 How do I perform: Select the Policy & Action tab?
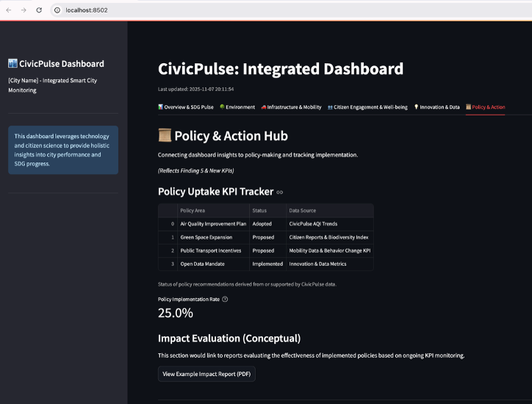click(x=486, y=107)
